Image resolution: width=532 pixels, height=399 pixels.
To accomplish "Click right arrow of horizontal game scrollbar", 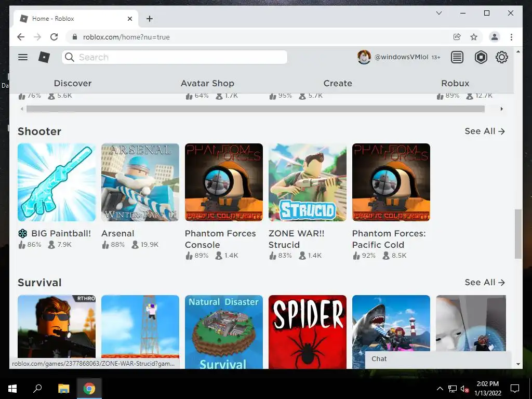I will coord(501,109).
